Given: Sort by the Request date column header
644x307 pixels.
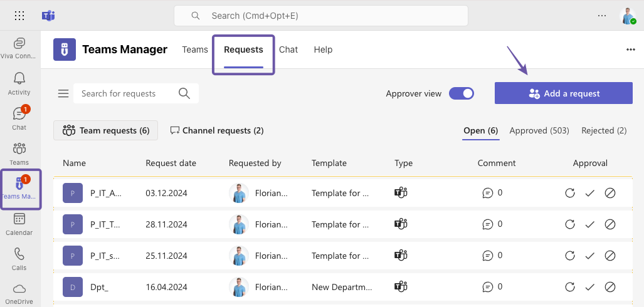Looking at the screenshot, I should (171, 163).
